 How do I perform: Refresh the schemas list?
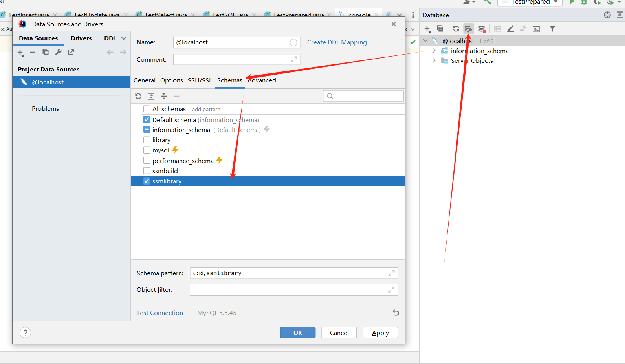coord(138,96)
